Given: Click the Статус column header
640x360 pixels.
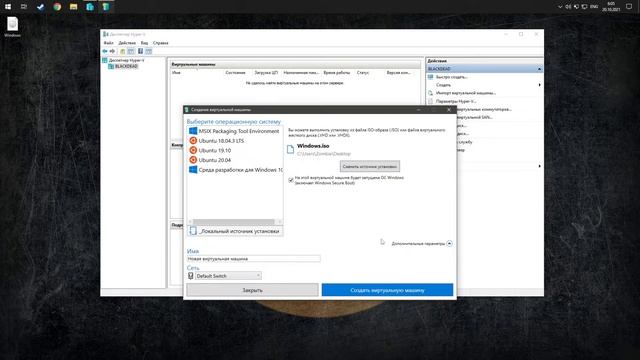Looking at the screenshot, I should click(363, 73).
